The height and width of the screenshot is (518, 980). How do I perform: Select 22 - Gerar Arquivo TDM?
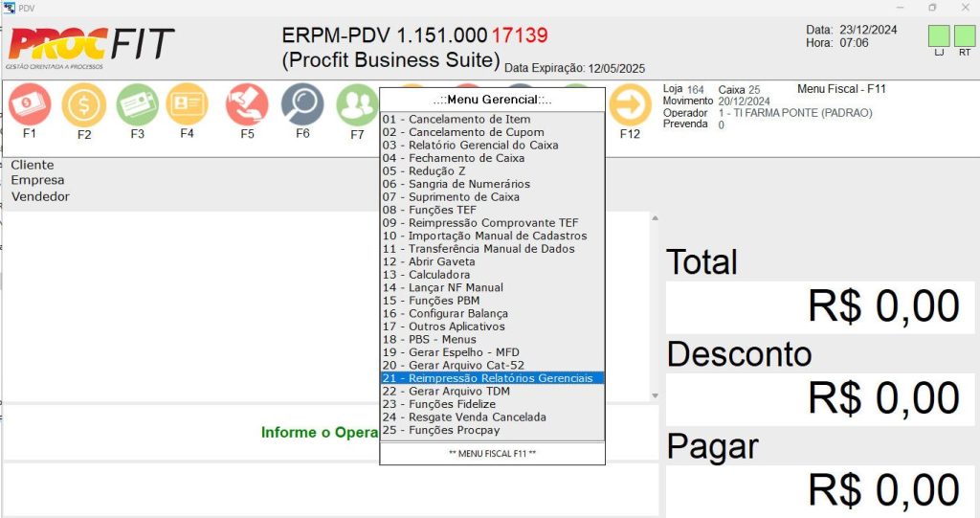[x=493, y=391]
